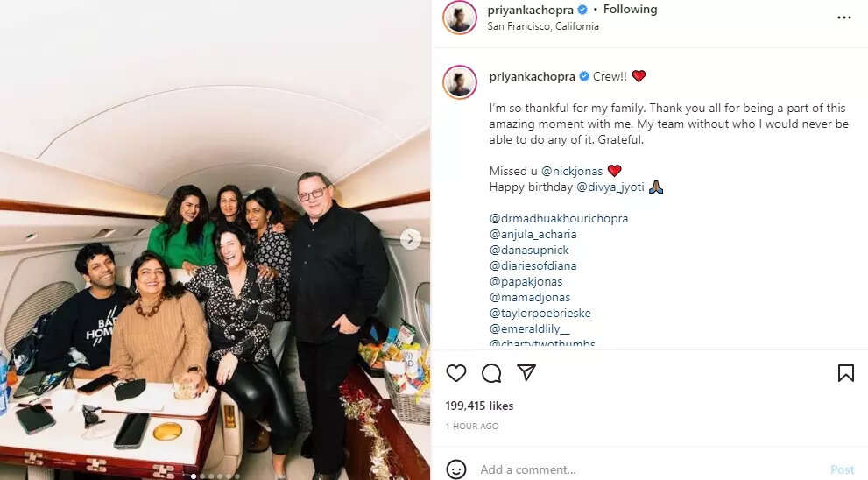Open priyankachopra profile picture in header
This screenshot has height=480, width=868.
point(460,18)
